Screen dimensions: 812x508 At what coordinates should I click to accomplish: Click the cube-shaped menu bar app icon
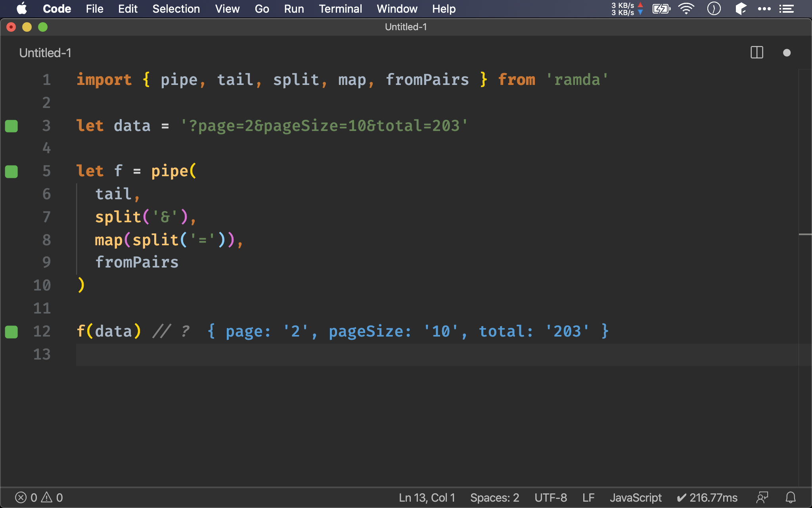coord(741,9)
